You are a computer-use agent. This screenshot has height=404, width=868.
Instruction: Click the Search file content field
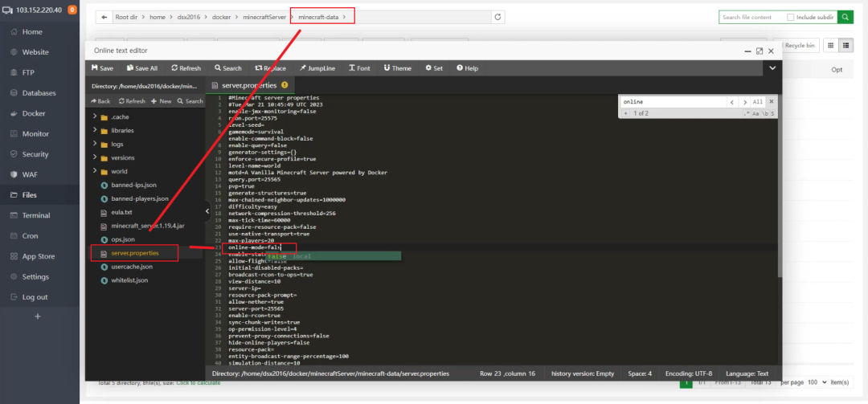751,17
